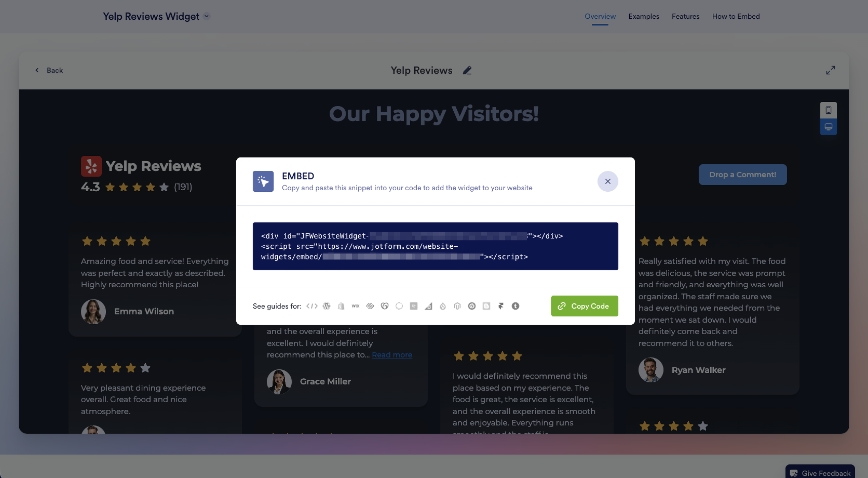The height and width of the screenshot is (478, 868).
Task: Open the Wix embed guide icon
Action: 355,306
